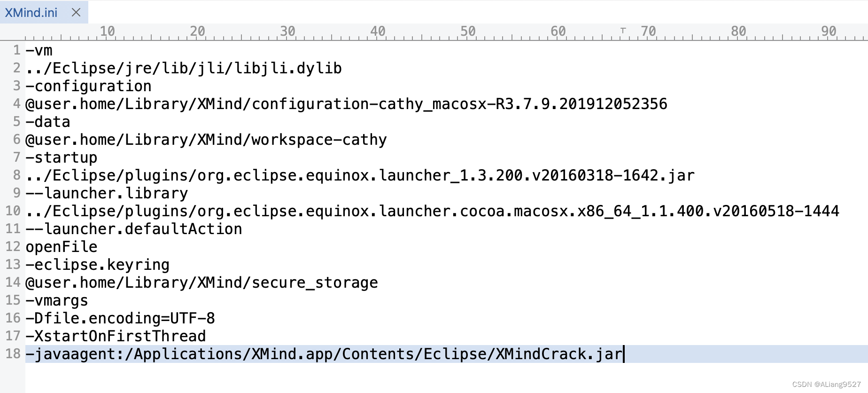The height and width of the screenshot is (393, 868).
Task: Select the -startup text on line 7
Action: tap(61, 157)
